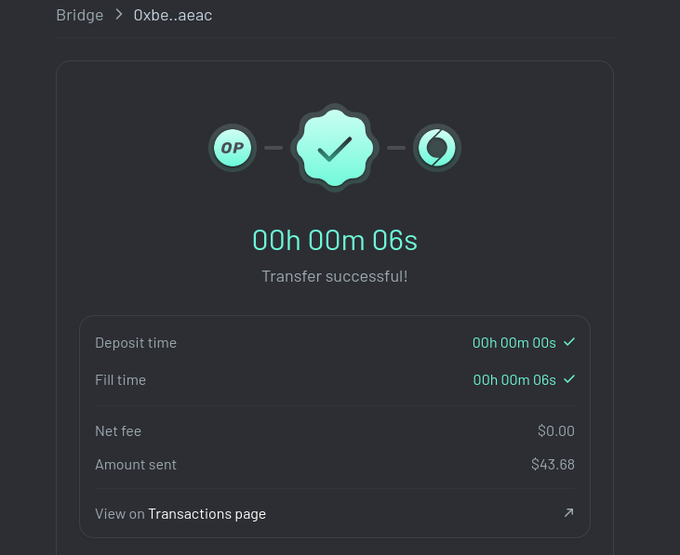Click the Fill time label
The image size is (680, 555).
pos(121,380)
